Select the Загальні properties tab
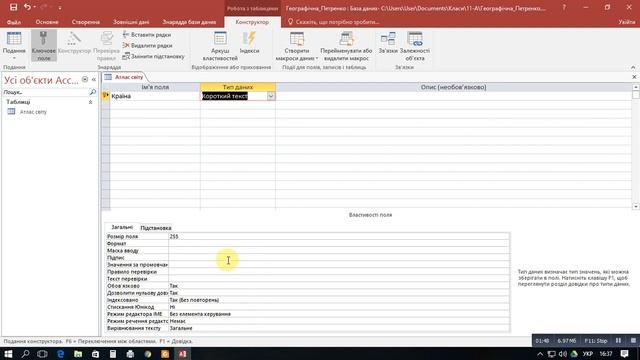This screenshot has height=360, width=640. coord(122,227)
